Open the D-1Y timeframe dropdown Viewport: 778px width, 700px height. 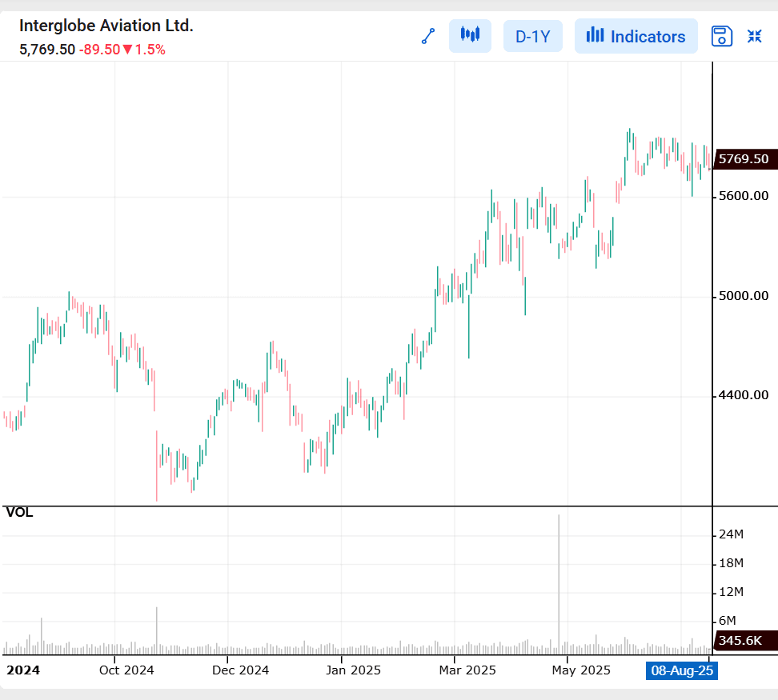[533, 36]
